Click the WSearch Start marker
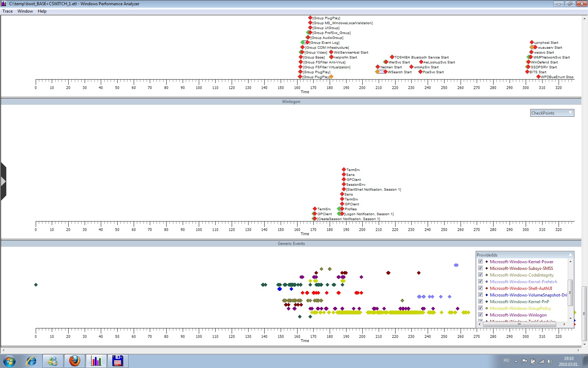The height and width of the screenshot is (368, 588). click(x=385, y=72)
